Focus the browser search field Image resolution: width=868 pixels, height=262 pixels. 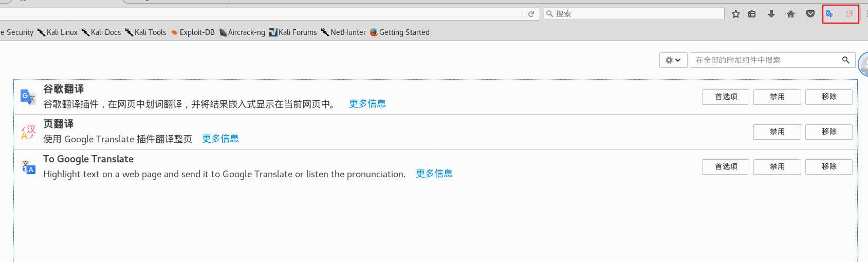tap(634, 14)
